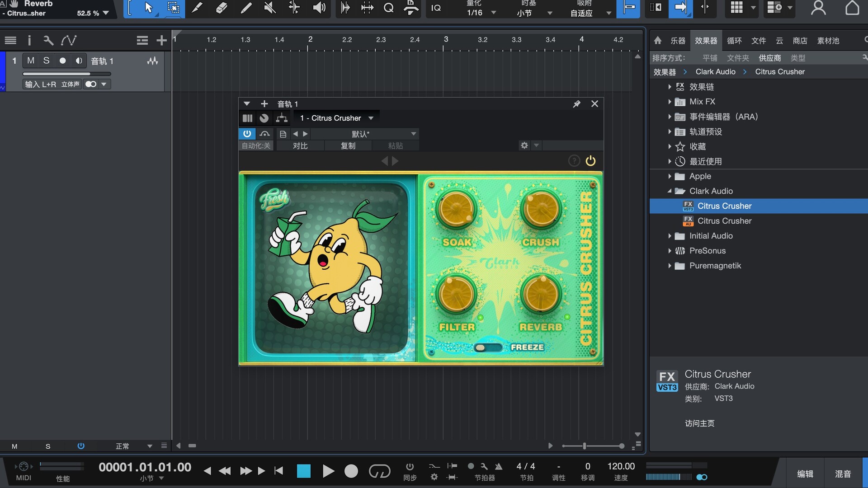
Task: Toggle channel mode switch on track 1
Action: 91,84
